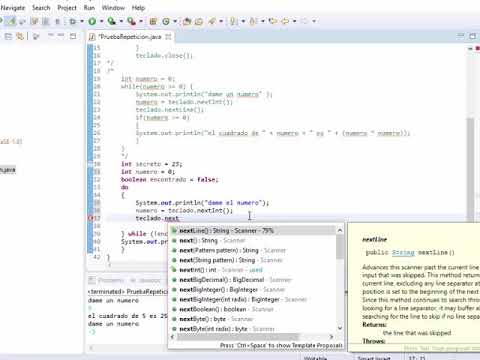Click the New Java Class icon

[166, 21]
